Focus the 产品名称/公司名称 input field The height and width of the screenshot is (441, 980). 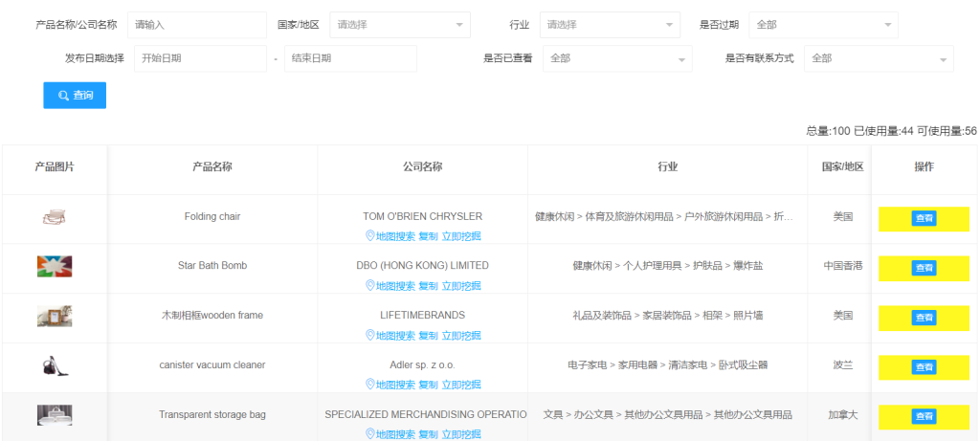(x=196, y=25)
